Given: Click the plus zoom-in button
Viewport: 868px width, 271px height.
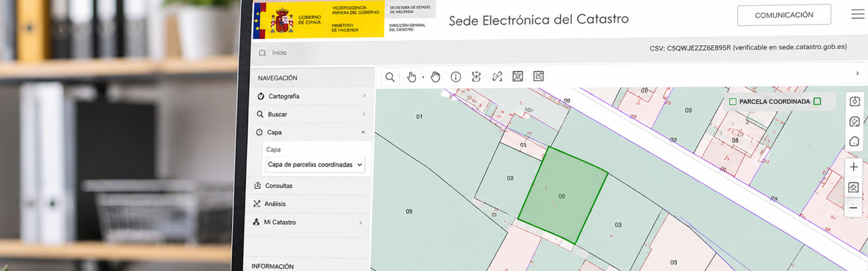Looking at the screenshot, I should point(854,167).
